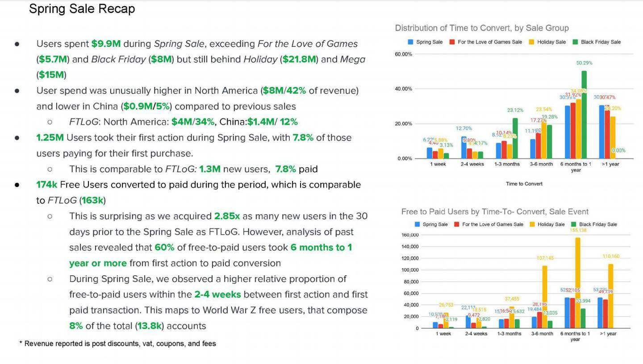Click the Spring Sale Recap slide title

pyautogui.click(x=82, y=9)
